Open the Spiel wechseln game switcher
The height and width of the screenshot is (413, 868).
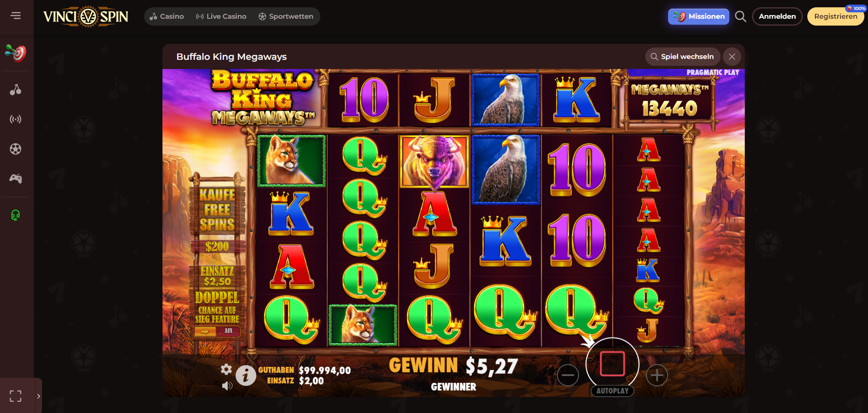point(683,57)
